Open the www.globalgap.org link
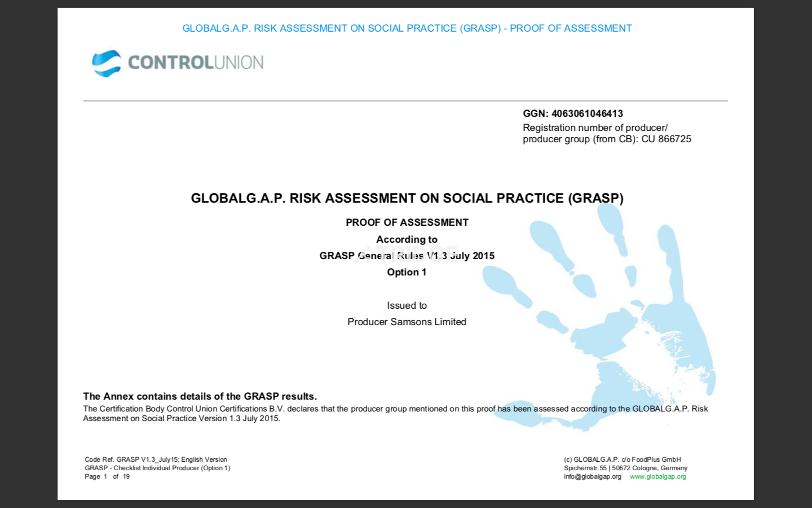Viewport: 812px width, 508px height. click(x=657, y=476)
